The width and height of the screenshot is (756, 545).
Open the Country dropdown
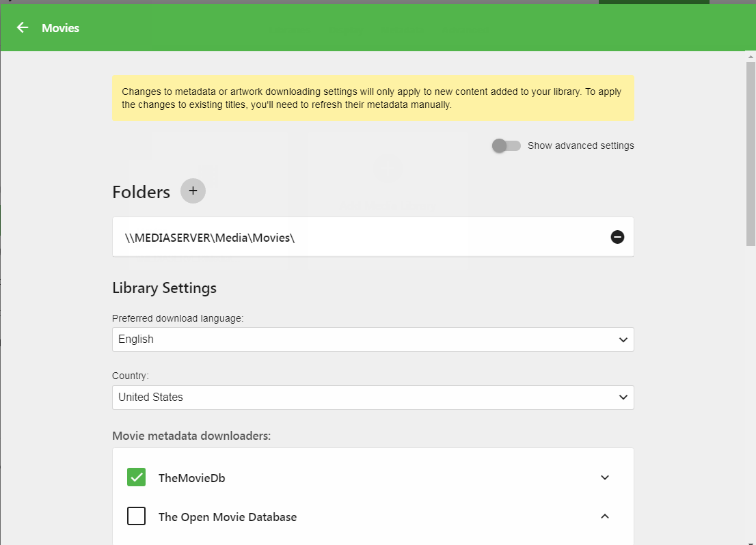(373, 397)
